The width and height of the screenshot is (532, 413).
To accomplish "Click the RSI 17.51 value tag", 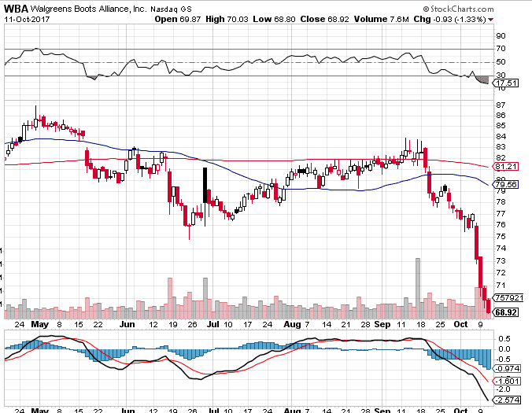I will point(506,83).
